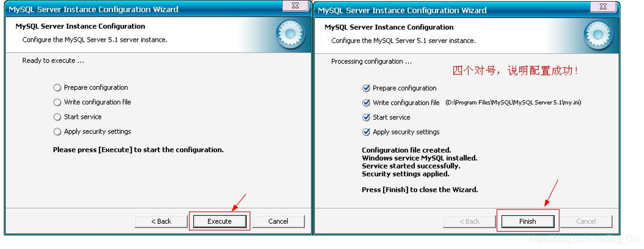Click 'Configure the MySQL Server 5.1' text in left wizard
644x249 pixels.
(x=95, y=40)
